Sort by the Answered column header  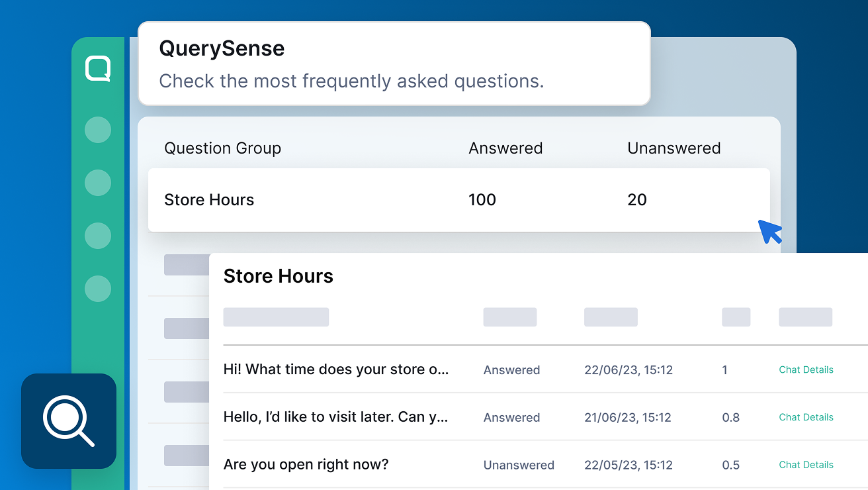pos(505,148)
